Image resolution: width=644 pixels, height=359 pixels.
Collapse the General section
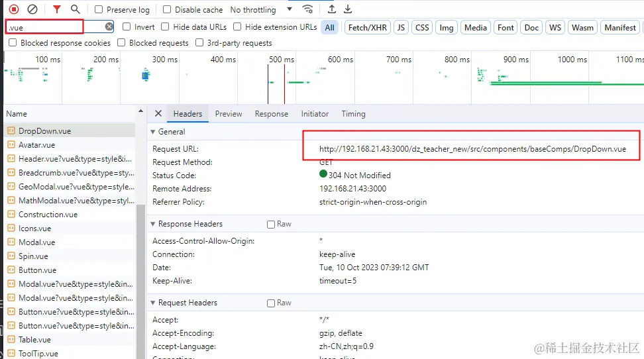[153, 132]
